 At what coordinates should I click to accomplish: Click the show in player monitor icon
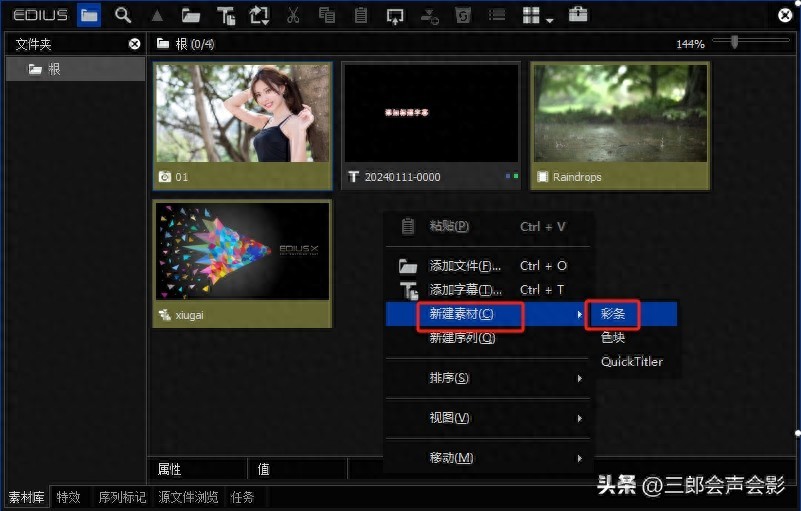pos(395,15)
